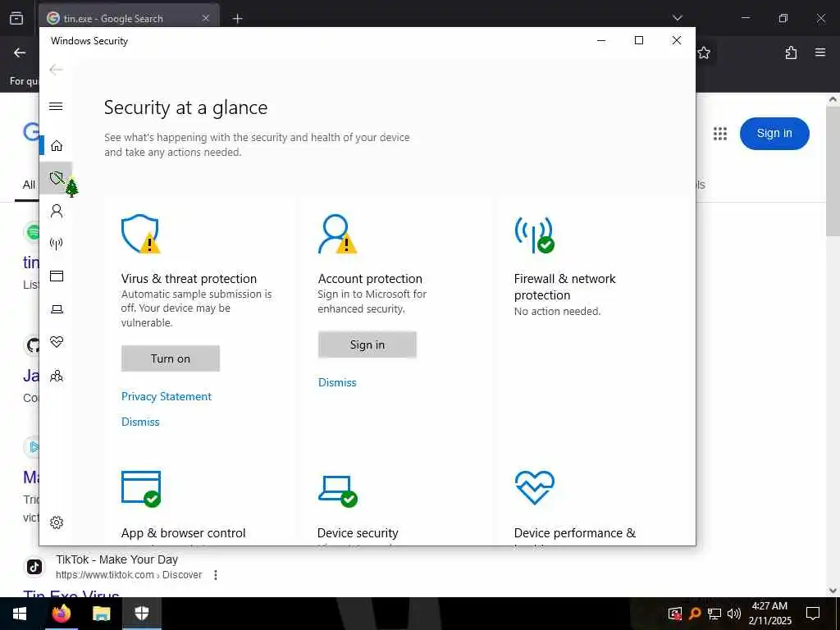Bookmark the page with the star icon

pyautogui.click(x=704, y=52)
